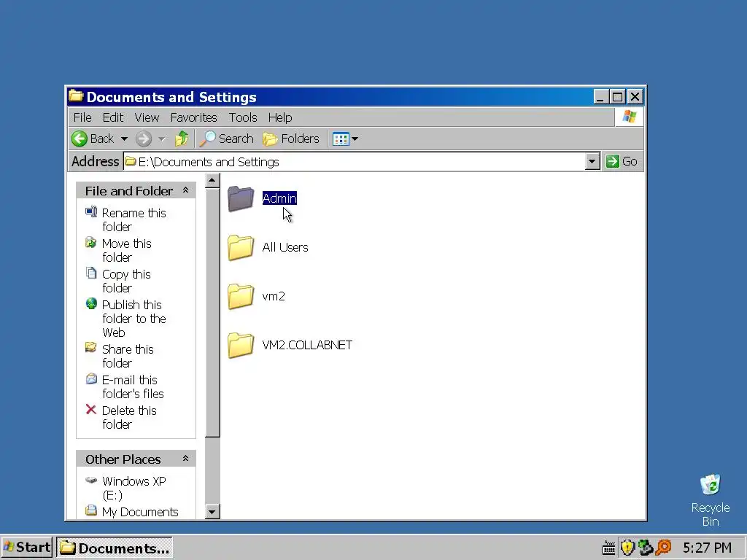
Task: Open the Edit menu
Action: coord(112,117)
